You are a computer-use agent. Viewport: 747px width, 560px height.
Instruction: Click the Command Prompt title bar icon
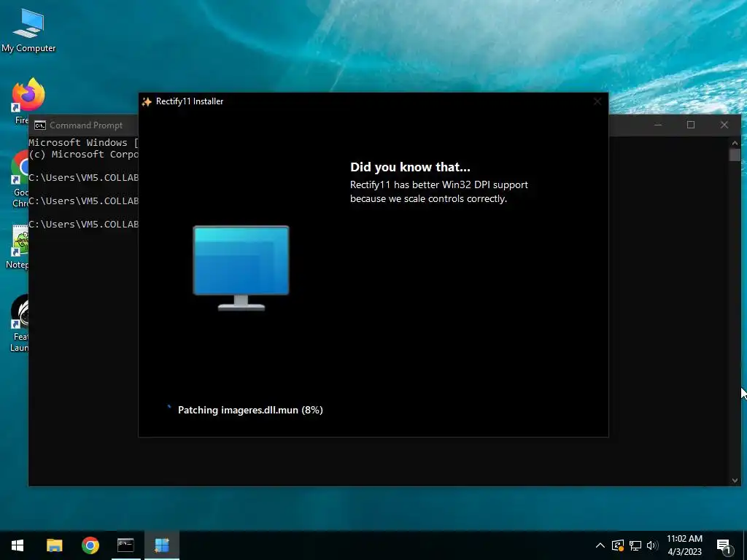[x=40, y=125]
